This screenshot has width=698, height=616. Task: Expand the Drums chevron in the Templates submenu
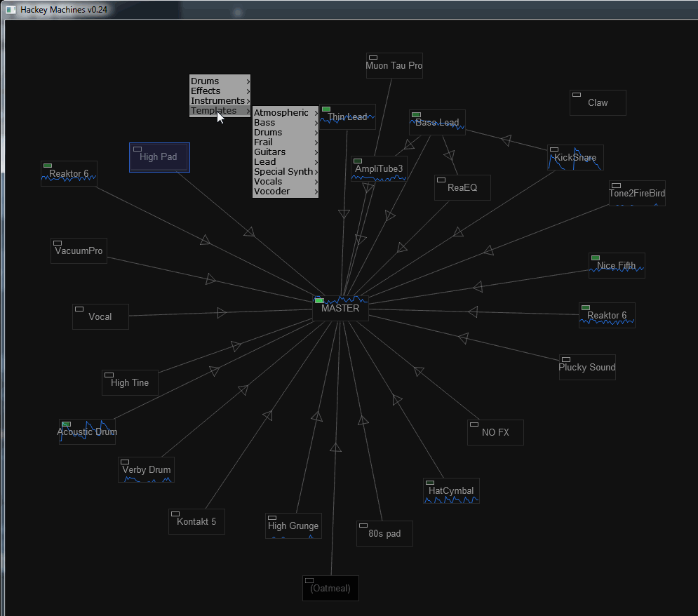click(316, 133)
